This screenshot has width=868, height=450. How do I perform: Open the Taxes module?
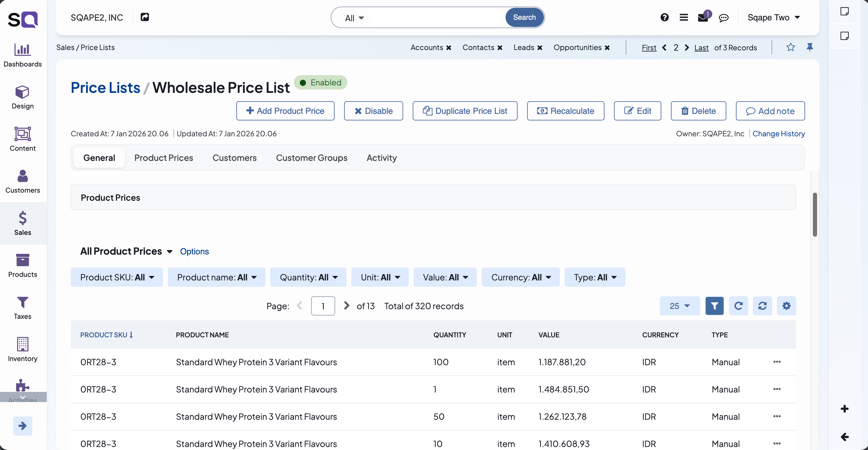coord(22,307)
